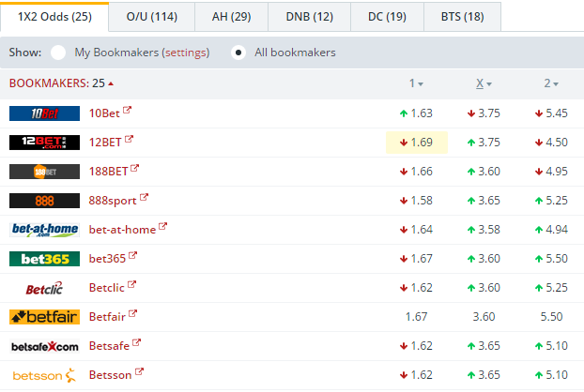Open the DC (19) tab

click(387, 17)
